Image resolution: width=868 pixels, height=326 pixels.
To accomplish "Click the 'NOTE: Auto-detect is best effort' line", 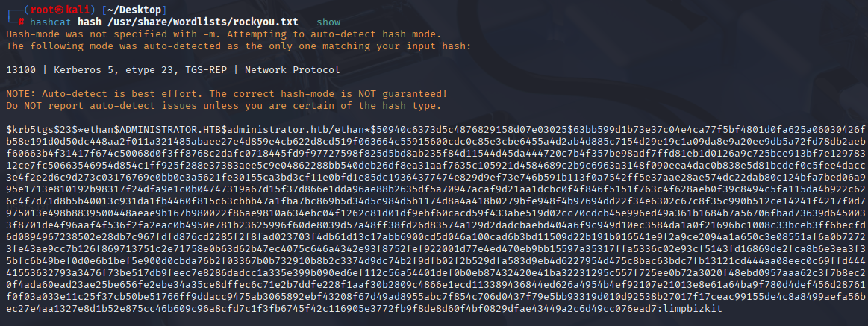I will pos(226,94).
